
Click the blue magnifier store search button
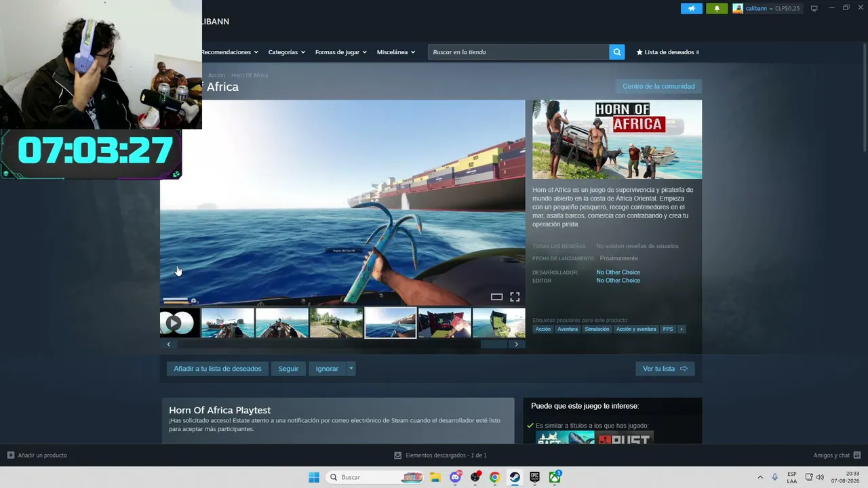pyautogui.click(x=616, y=52)
